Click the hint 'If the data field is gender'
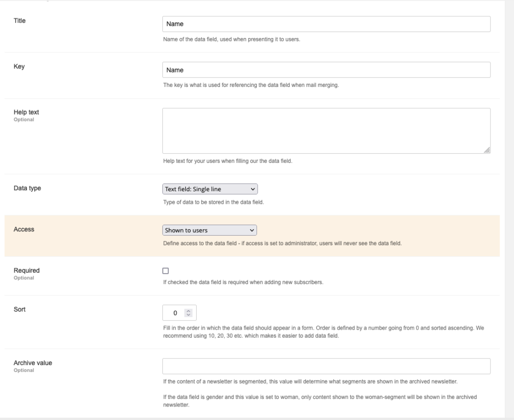 pyautogui.click(x=320, y=401)
